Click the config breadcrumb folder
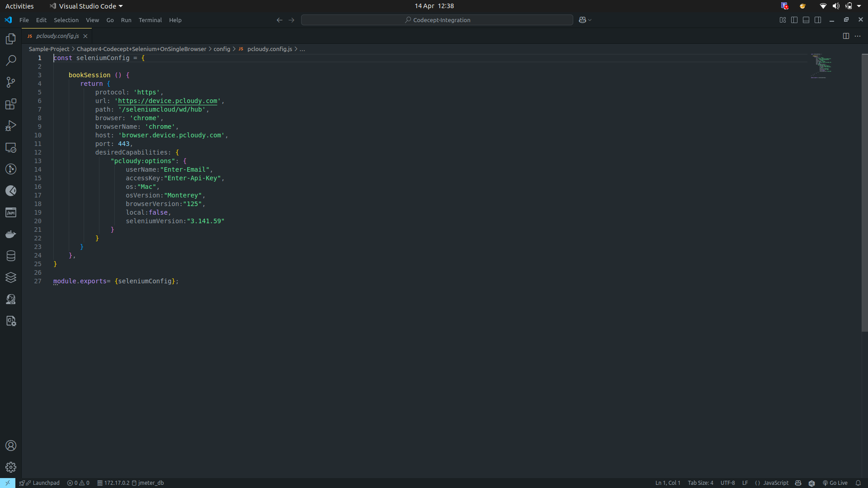This screenshot has height=488, width=868. click(222, 49)
